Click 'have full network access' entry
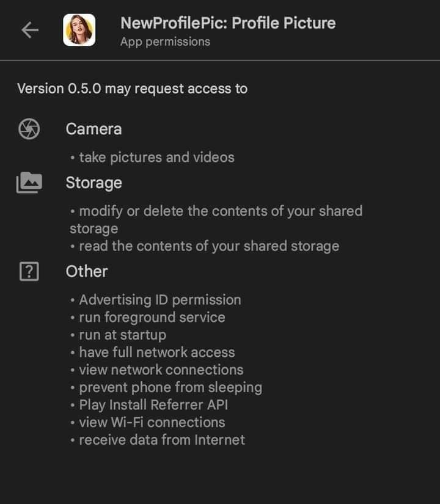Screen dimensions: 440x504 (156, 352)
